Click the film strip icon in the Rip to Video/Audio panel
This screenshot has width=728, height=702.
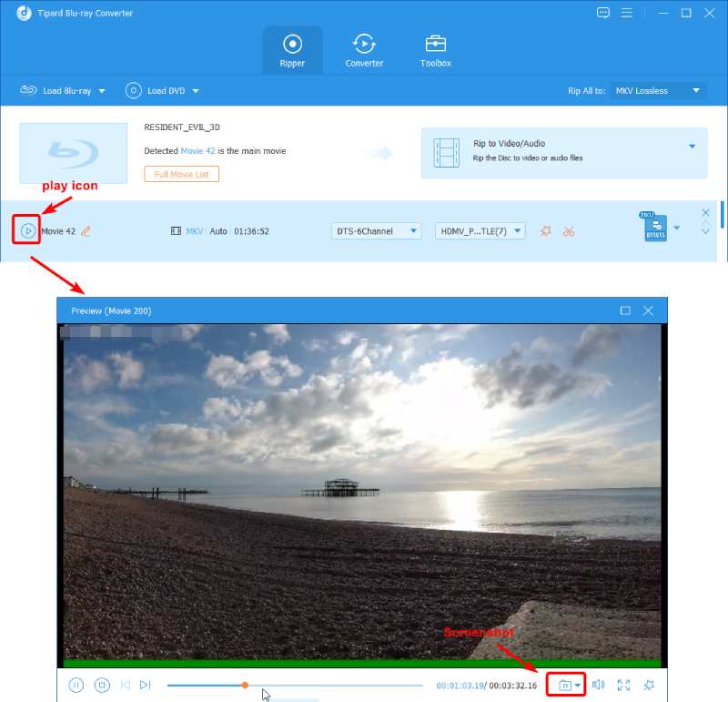pos(446,152)
